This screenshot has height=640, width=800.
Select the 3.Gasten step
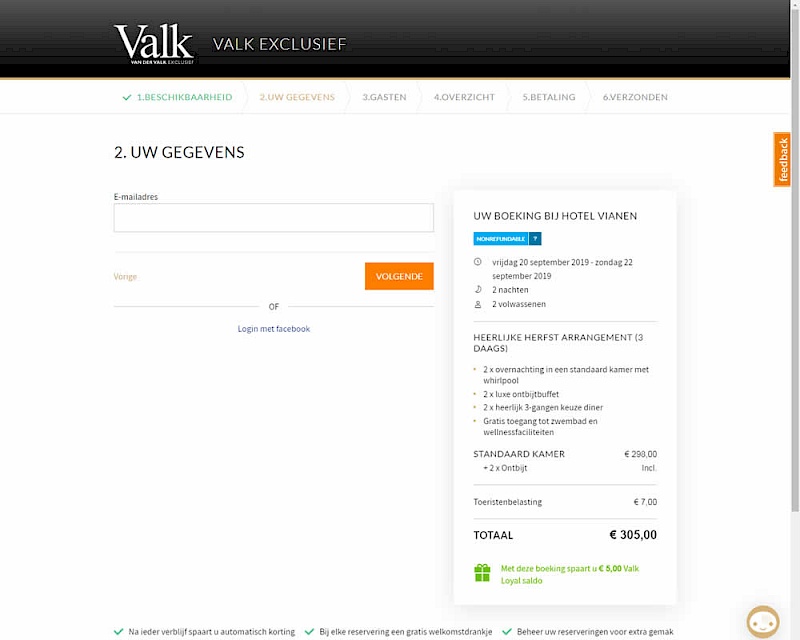click(x=384, y=97)
